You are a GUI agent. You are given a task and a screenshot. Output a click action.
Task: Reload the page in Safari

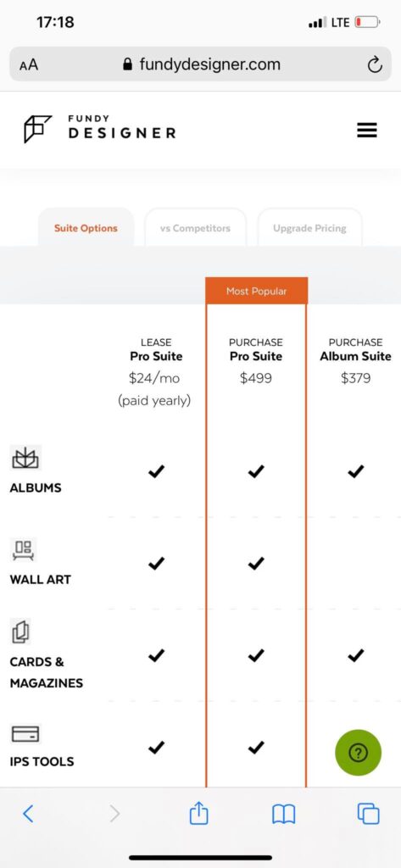pyautogui.click(x=375, y=64)
